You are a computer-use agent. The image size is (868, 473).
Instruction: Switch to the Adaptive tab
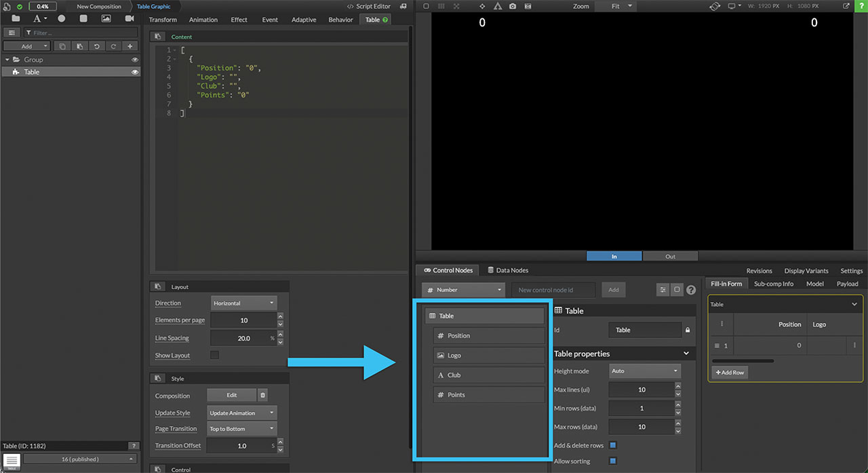[x=304, y=20]
